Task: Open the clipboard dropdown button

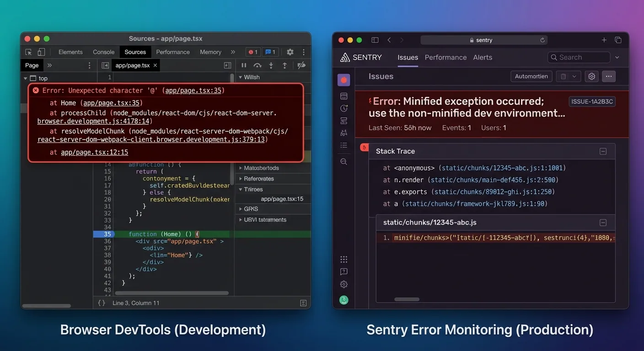Action: point(569,76)
